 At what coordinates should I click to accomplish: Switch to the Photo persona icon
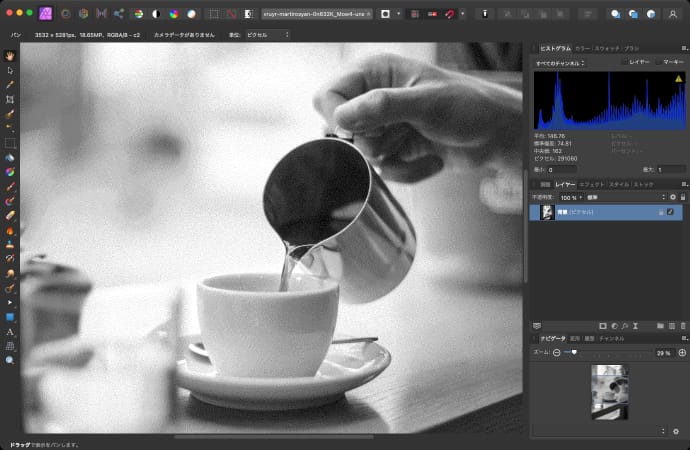[x=46, y=14]
